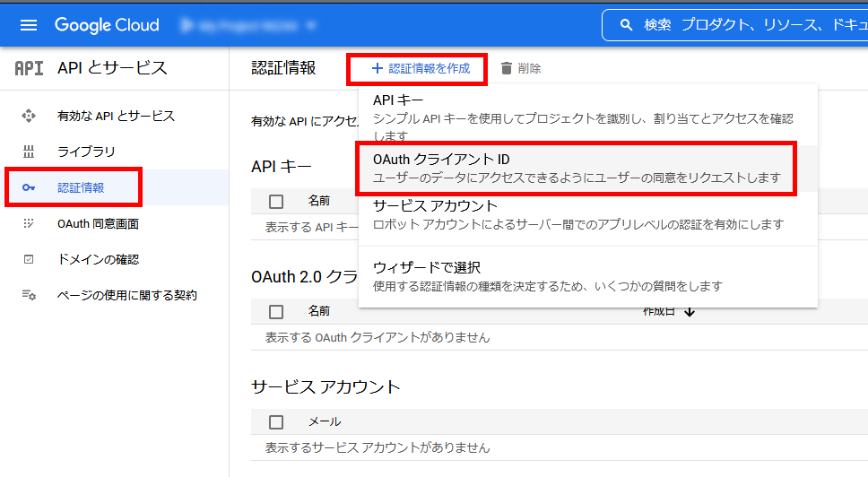The image size is (868, 477).
Task: Open the blurred project selector dropdown
Action: pyautogui.click(x=248, y=25)
